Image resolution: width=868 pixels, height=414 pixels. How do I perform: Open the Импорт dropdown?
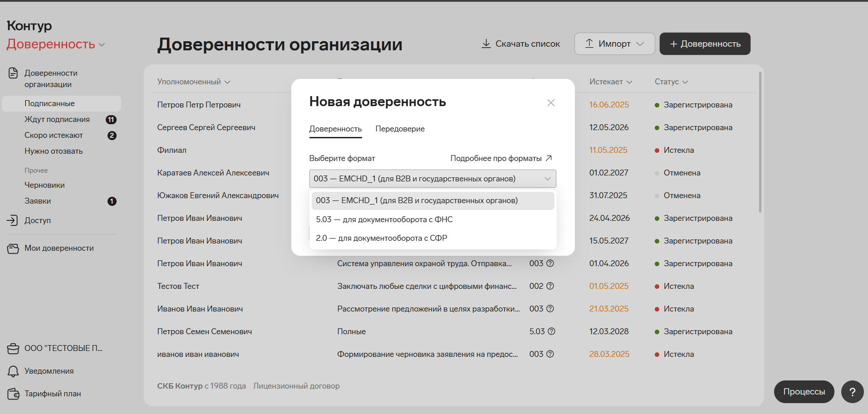point(614,44)
